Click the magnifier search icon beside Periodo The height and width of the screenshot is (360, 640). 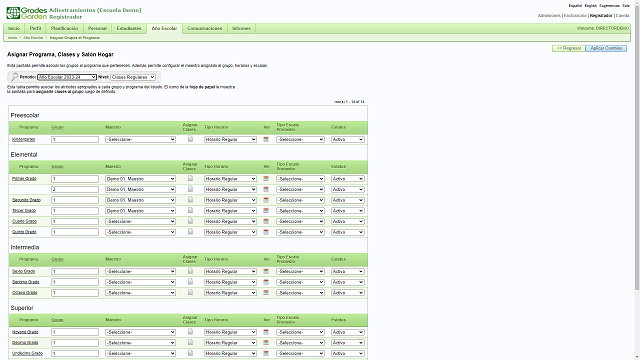(14, 77)
